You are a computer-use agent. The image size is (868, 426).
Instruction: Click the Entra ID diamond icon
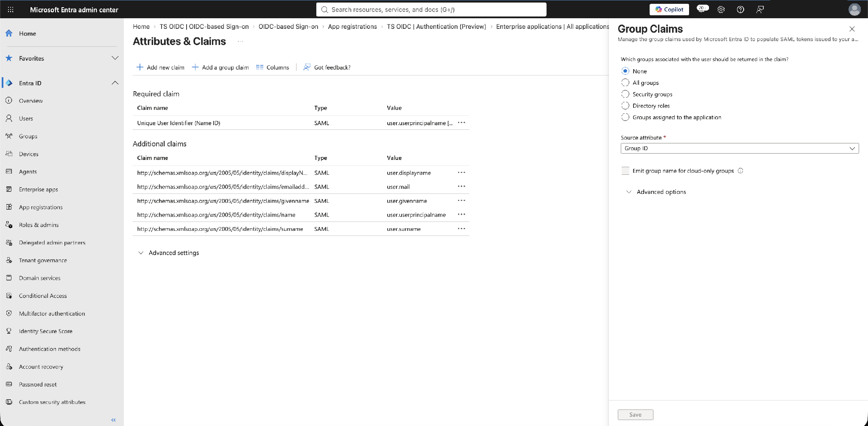point(9,83)
